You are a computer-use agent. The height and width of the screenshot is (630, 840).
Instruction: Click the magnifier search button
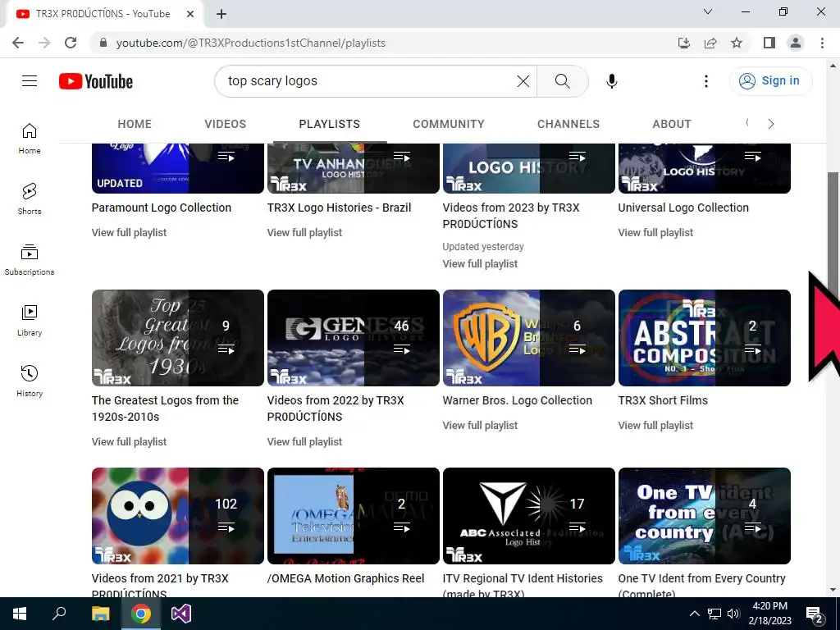(563, 81)
